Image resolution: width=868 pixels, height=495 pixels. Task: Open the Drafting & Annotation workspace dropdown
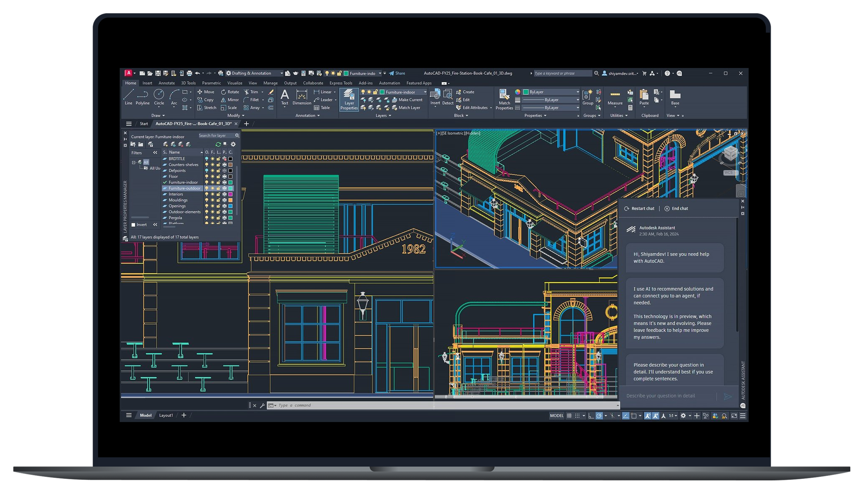tap(281, 73)
